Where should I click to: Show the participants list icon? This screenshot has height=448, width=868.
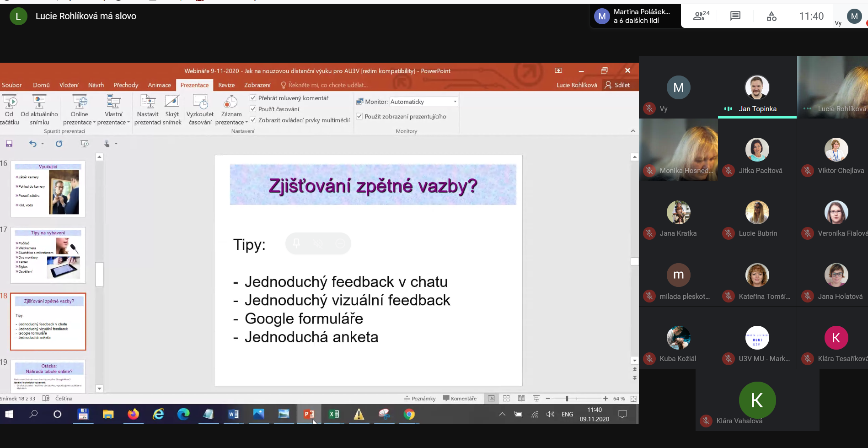click(701, 16)
